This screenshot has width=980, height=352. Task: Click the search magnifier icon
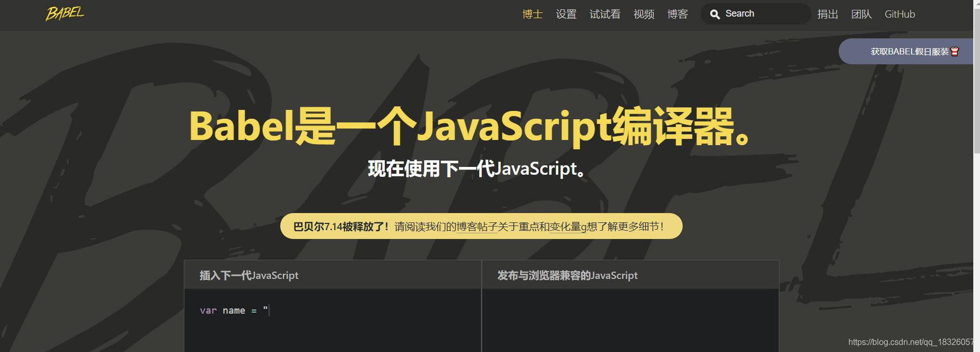coord(715,15)
